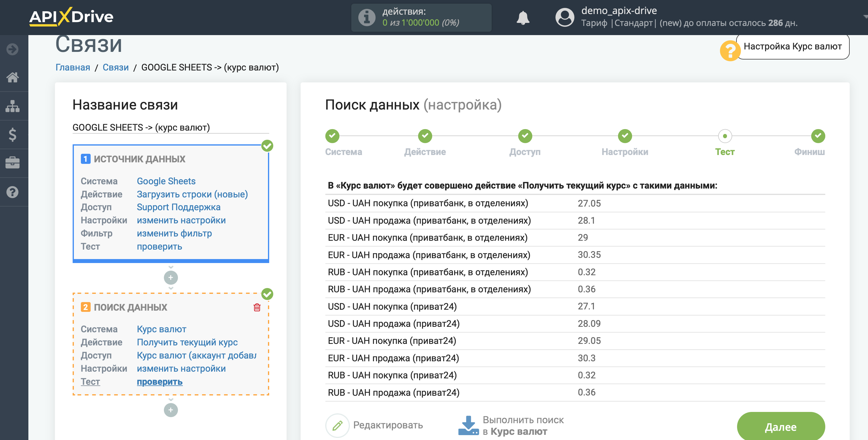This screenshot has height=440, width=868.
Task: Open account menu dropdown arrow
Action: point(865,16)
